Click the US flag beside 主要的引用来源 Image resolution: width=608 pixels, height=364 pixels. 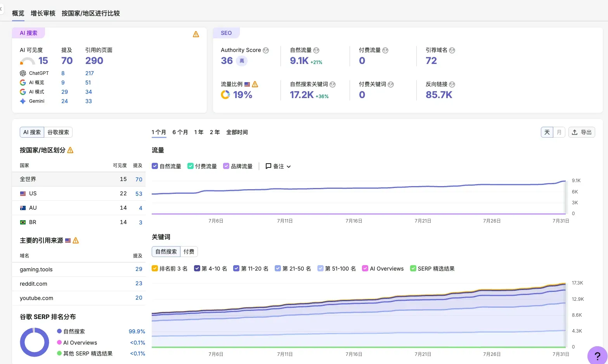pyautogui.click(x=68, y=240)
